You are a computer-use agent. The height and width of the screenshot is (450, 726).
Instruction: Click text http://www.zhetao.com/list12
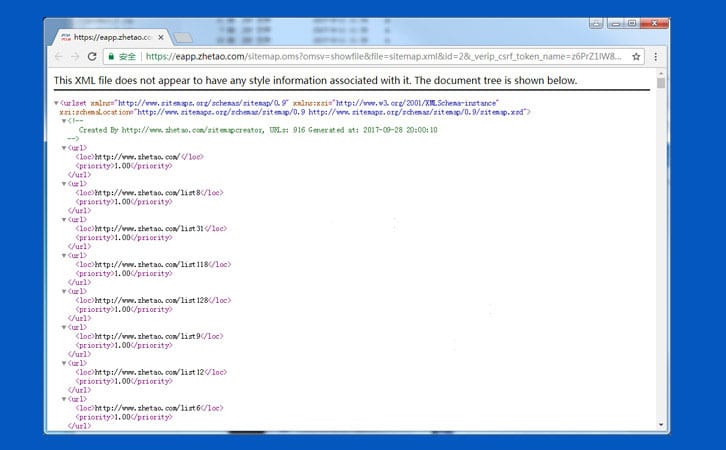click(x=149, y=372)
